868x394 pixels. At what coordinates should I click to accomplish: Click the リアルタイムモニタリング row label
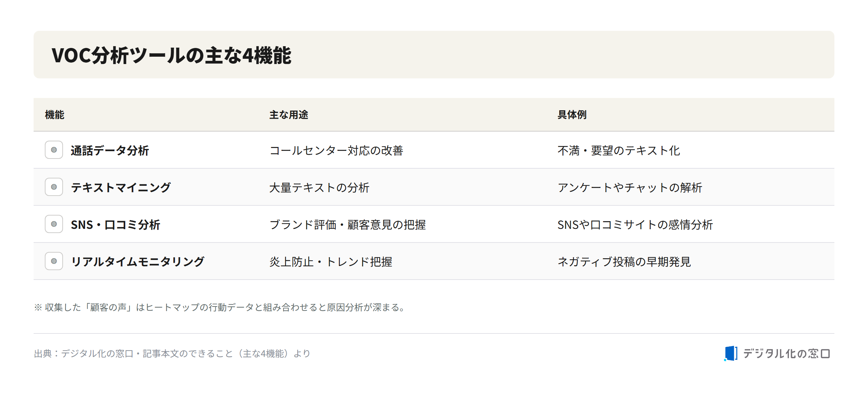(138, 262)
